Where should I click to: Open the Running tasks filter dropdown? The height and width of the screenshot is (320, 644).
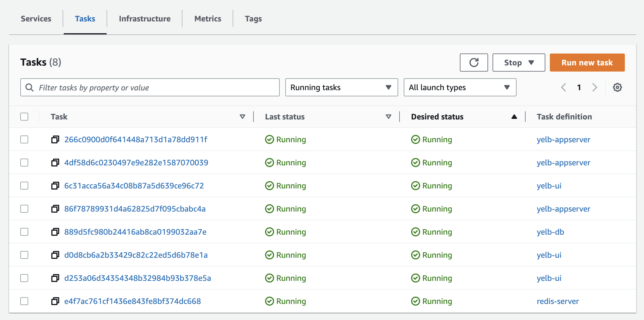pos(341,87)
